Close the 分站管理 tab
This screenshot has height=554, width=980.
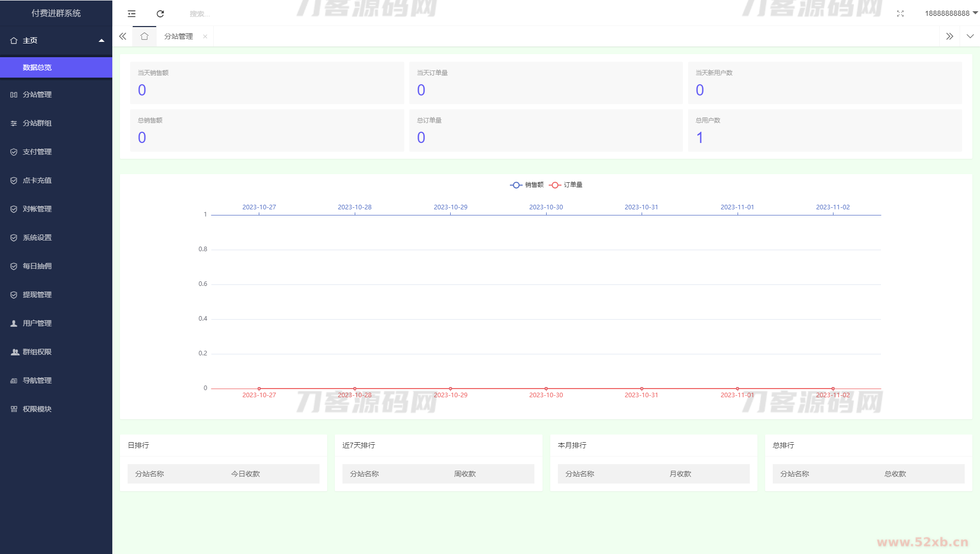[205, 36]
